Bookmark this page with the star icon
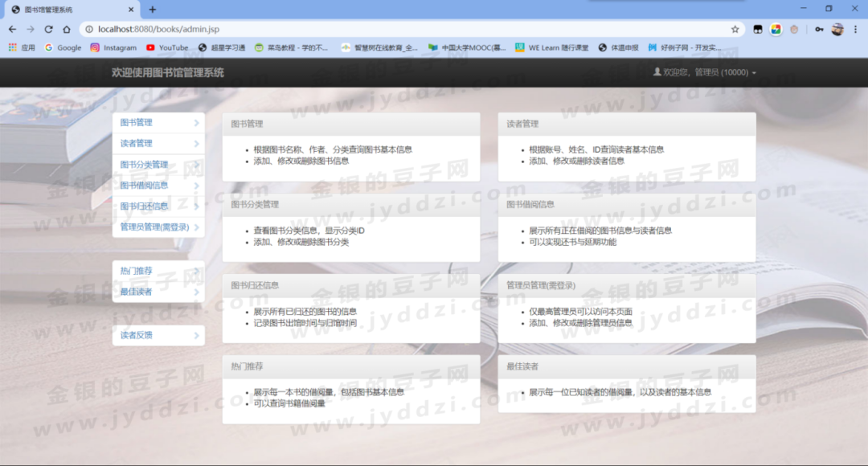The height and width of the screenshot is (466, 868). pyautogui.click(x=735, y=30)
